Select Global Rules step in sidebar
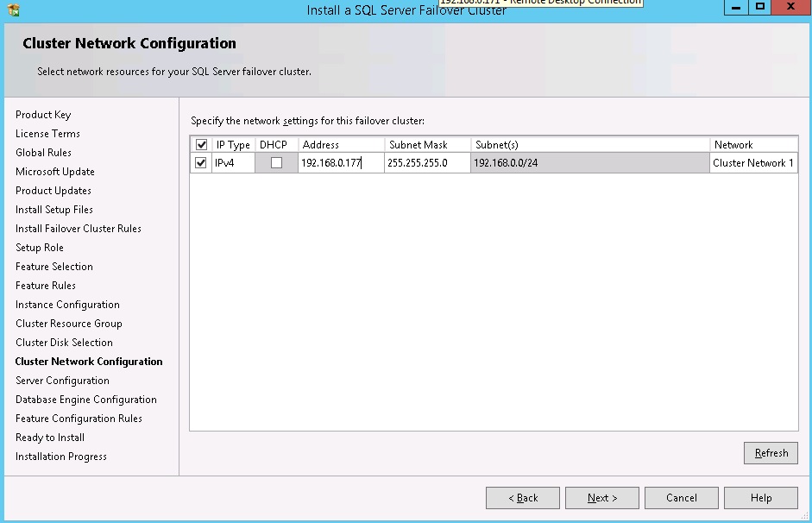 [x=43, y=153]
